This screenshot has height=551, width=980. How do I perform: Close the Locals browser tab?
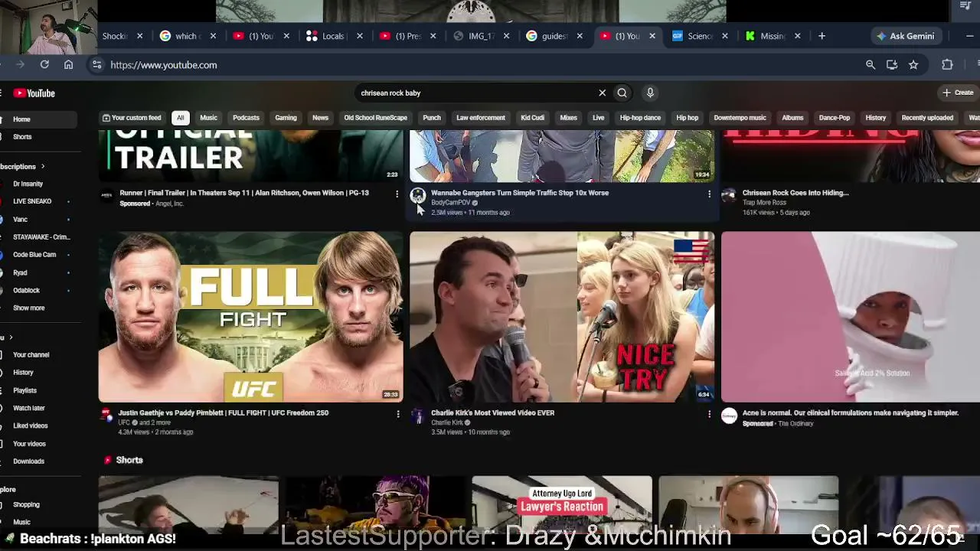coord(359,36)
